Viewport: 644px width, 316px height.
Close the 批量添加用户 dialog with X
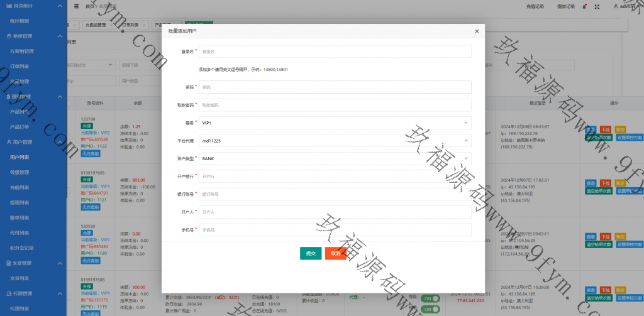pyautogui.click(x=475, y=31)
